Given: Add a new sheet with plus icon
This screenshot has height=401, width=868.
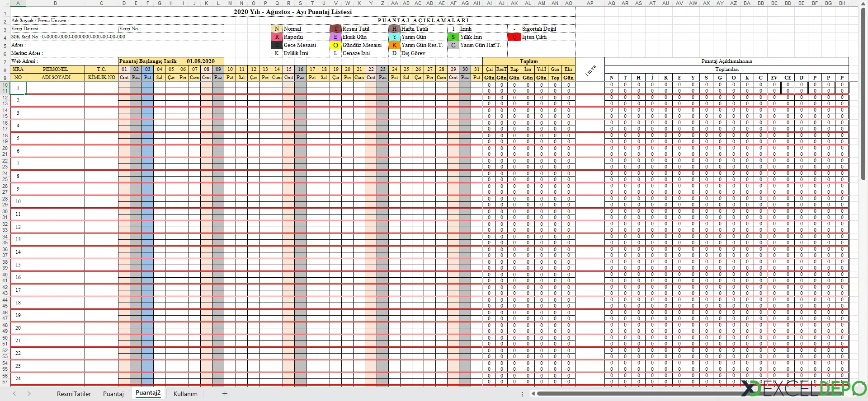Looking at the screenshot, I should point(225,393).
